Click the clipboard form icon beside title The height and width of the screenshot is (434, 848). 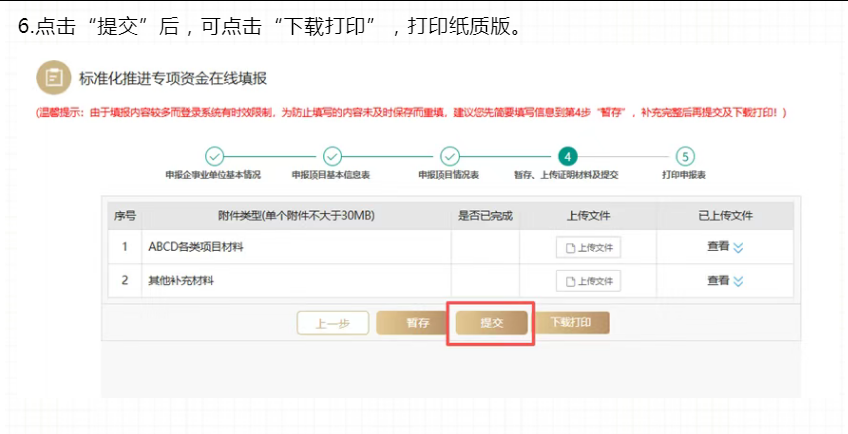click(54, 78)
